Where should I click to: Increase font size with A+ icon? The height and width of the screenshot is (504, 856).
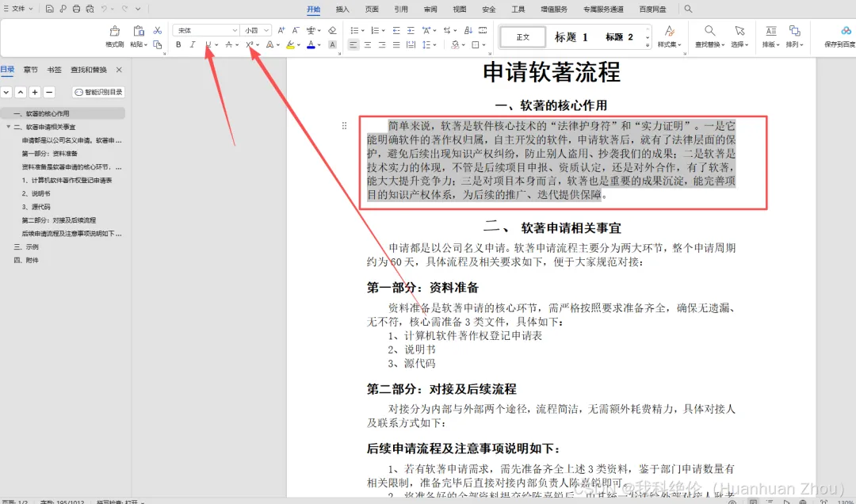click(x=281, y=31)
